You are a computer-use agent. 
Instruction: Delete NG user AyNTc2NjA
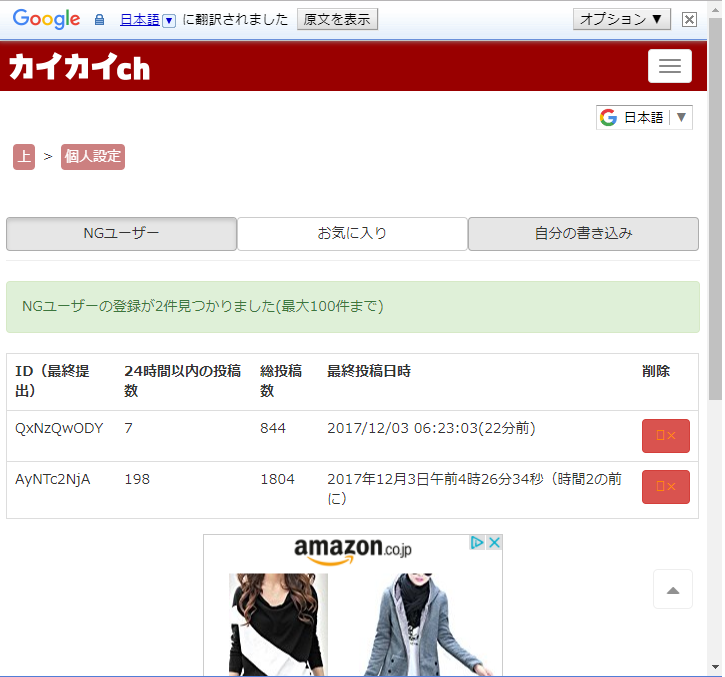pos(665,487)
